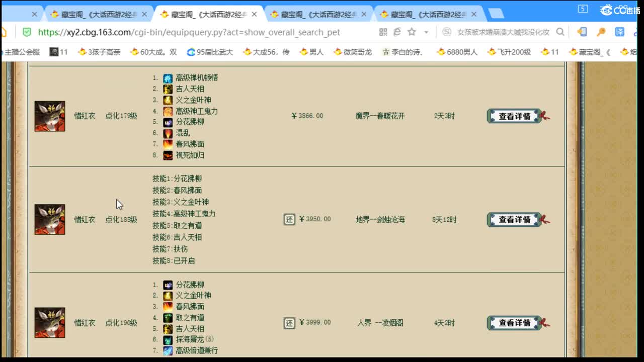Click 春风拂面 skill icon in ¥3999 listing
The image size is (644, 362).
coord(168,307)
